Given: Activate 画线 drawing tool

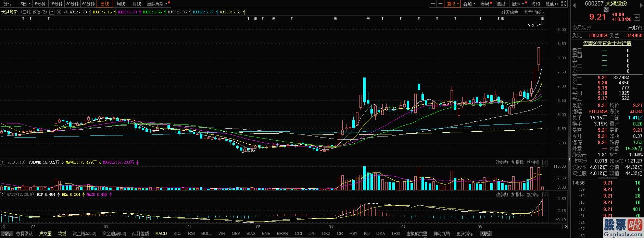Looking at the screenshot, I should pyautogui.click(x=501, y=4).
